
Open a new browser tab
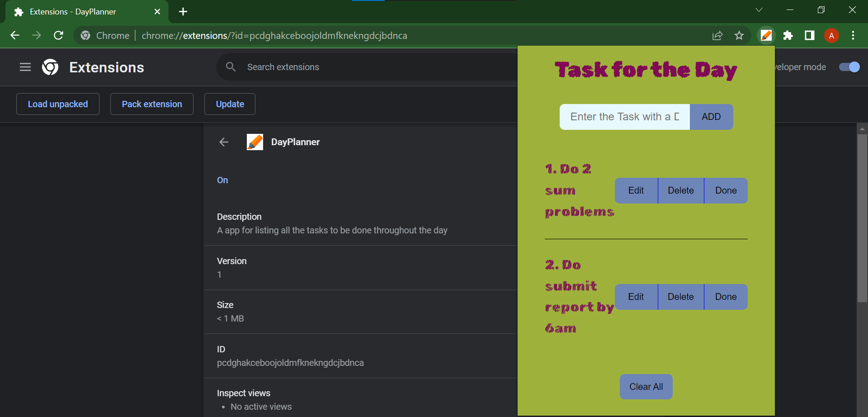183,12
